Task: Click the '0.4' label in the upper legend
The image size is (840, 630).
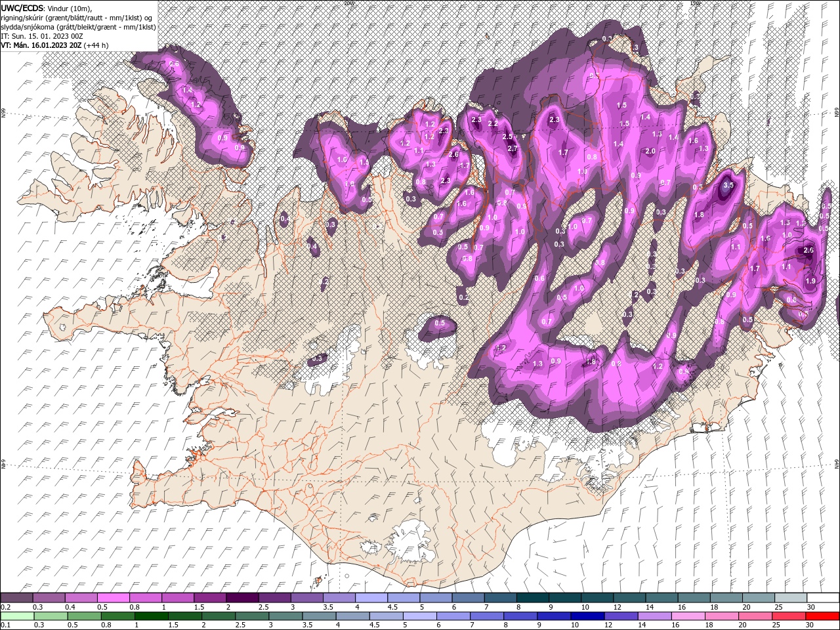Action: click(70, 608)
